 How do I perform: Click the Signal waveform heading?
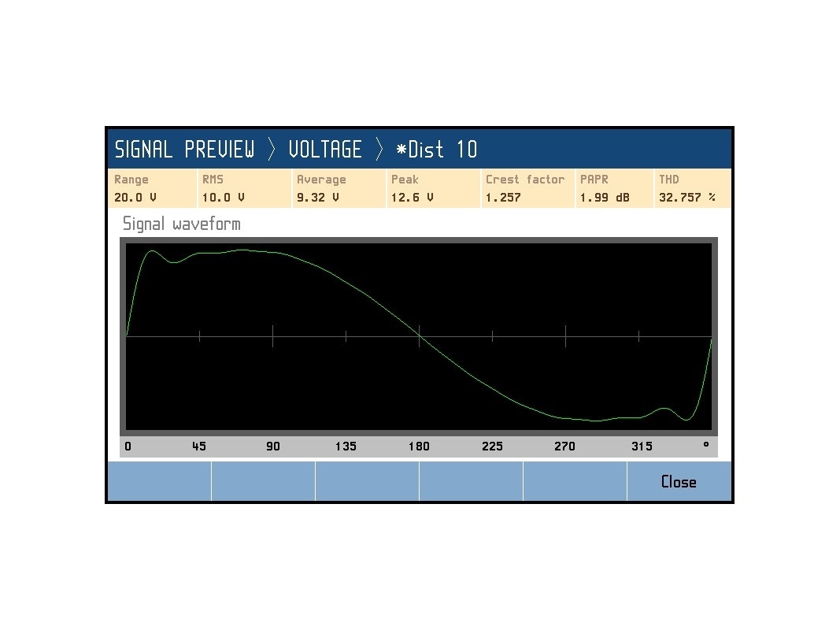(181, 224)
